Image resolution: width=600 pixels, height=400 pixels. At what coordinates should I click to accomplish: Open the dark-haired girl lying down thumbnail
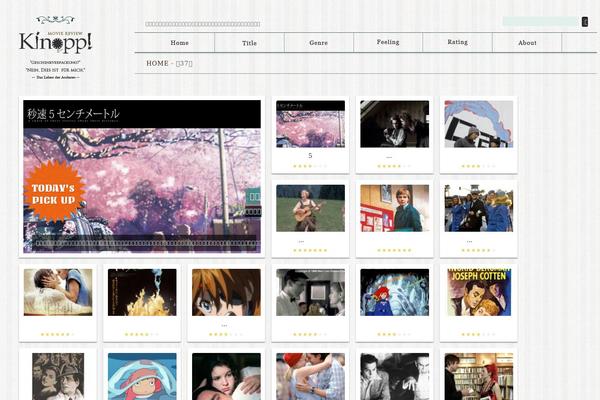pos(226,377)
